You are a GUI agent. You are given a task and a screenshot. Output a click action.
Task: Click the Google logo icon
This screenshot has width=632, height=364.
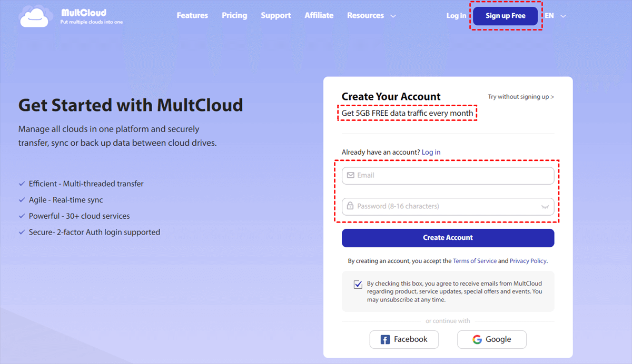pos(477,339)
